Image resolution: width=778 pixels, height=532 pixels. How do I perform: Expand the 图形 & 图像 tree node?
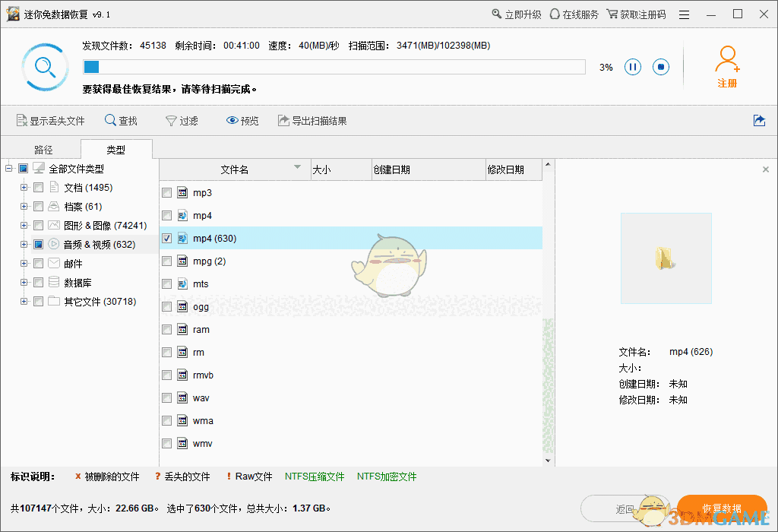[24, 225]
